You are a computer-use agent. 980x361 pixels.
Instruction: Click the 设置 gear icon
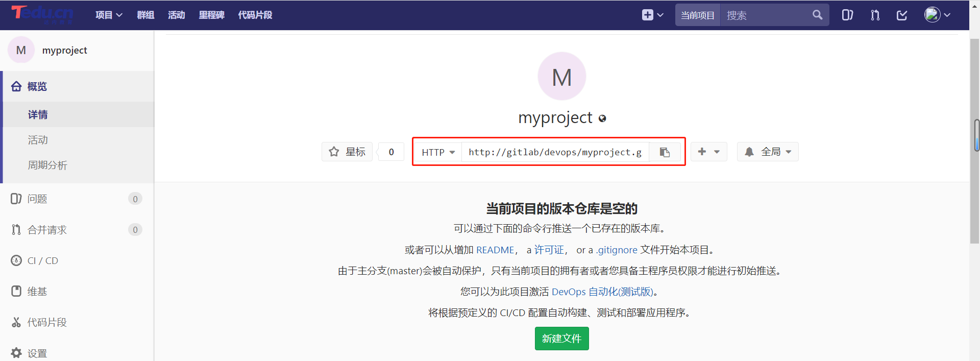[16, 353]
